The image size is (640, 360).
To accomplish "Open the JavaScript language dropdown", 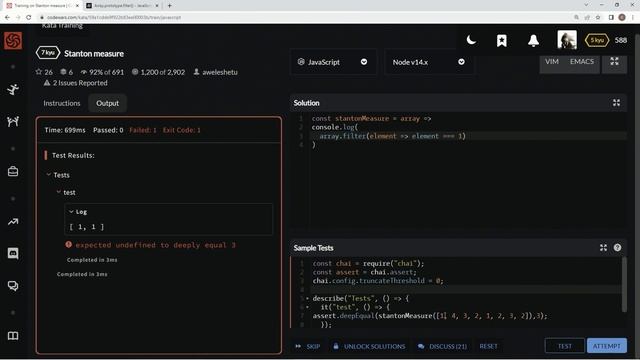I will pyautogui.click(x=333, y=62).
